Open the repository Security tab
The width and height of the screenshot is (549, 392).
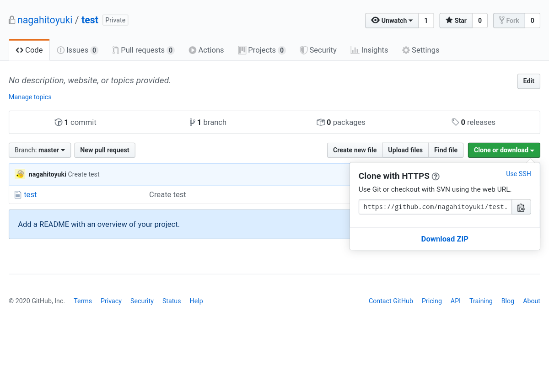click(318, 50)
